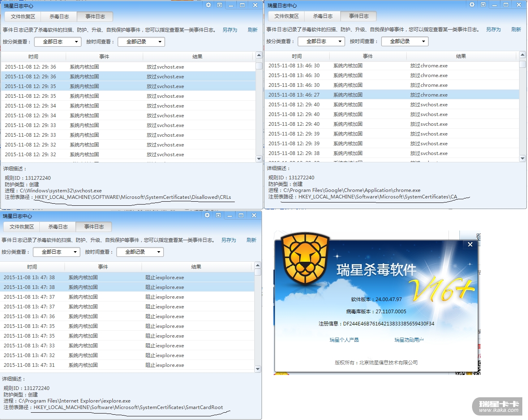Open 瑞星个人产品 link in about dialog
This screenshot has width=528, height=420.
[344, 340]
